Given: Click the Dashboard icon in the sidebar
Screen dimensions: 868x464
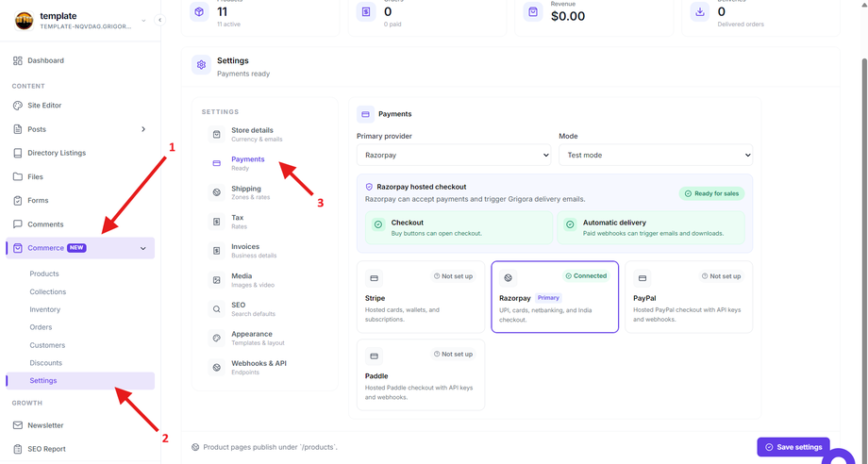Looking at the screenshot, I should pyautogui.click(x=18, y=61).
